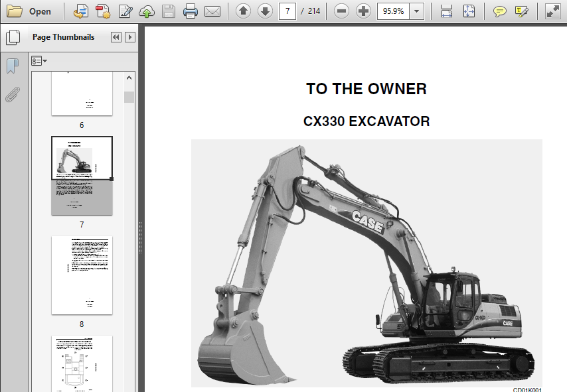Open the zoom level dropdown arrow
This screenshot has height=392, width=567.
coord(416,11)
